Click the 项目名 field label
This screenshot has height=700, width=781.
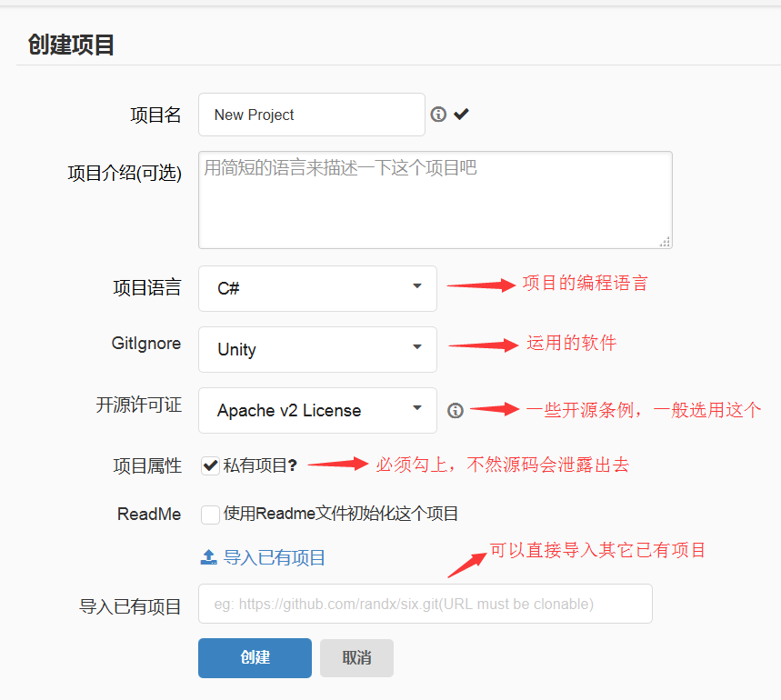point(155,115)
